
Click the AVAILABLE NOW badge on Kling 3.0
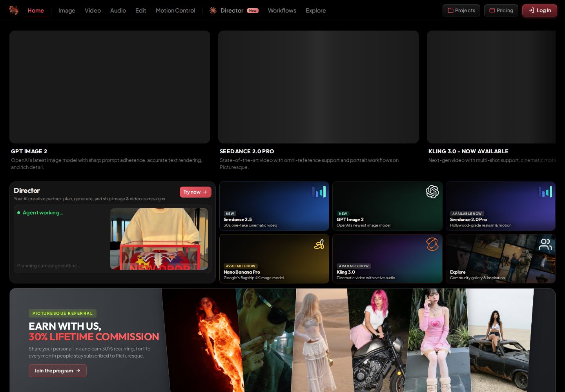pos(354,266)
